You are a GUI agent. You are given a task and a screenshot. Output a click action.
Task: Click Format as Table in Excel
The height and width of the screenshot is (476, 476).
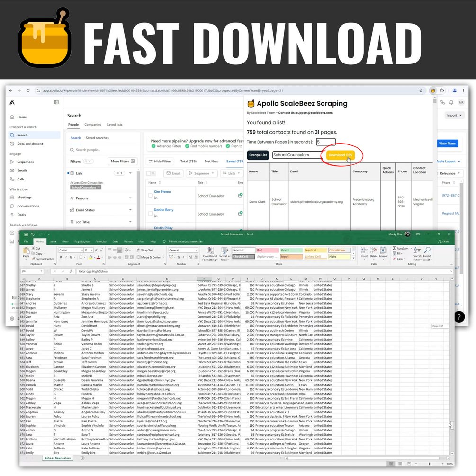coord(225,254)
